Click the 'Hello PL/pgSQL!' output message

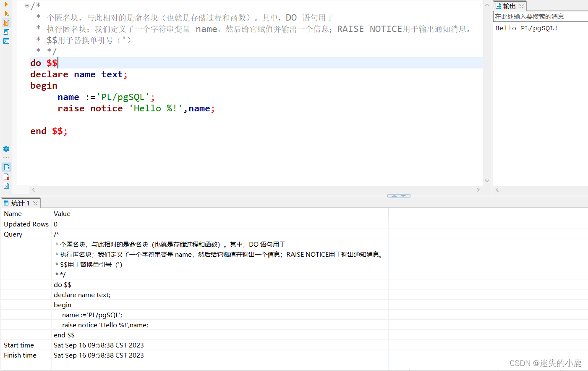[526, 28]
